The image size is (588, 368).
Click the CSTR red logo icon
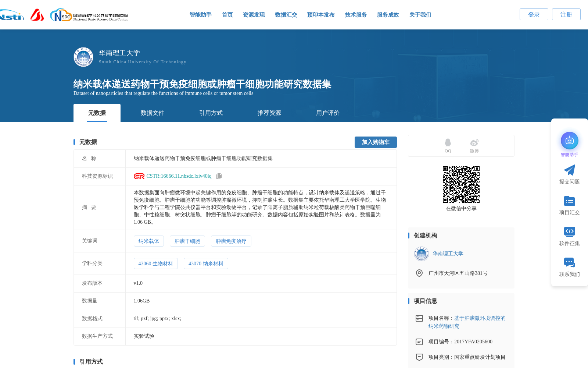(x=139, y=176)
